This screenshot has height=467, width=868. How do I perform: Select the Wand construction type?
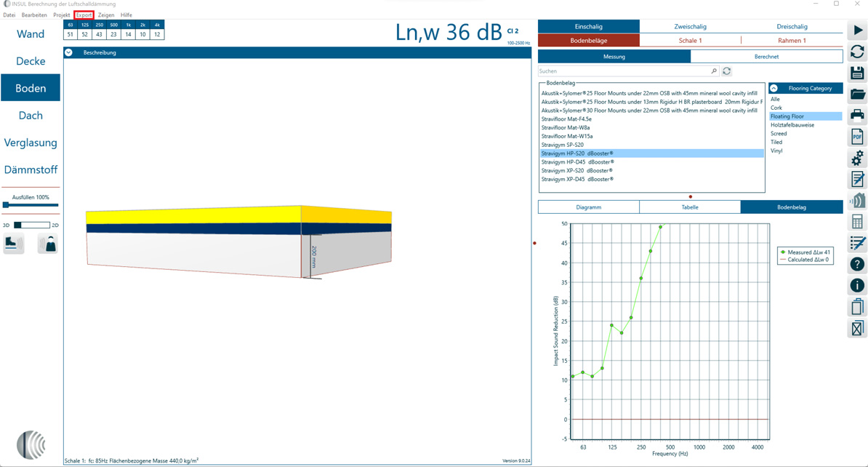[x=31, y=33]
